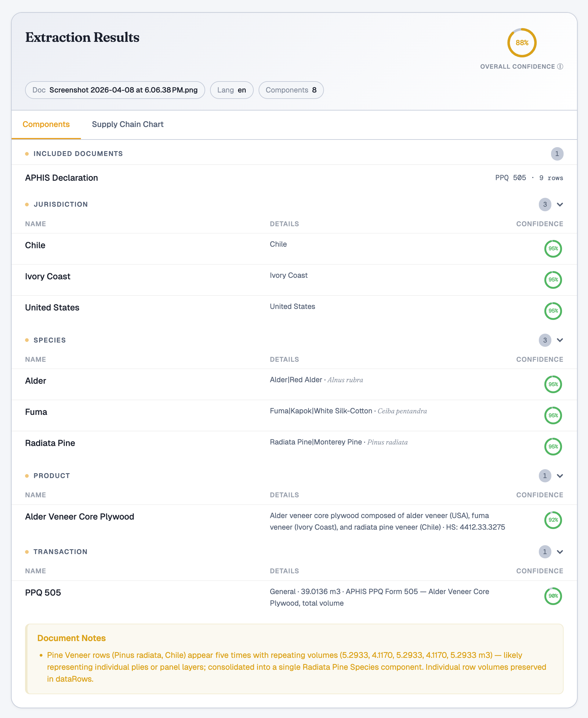Collapse the Jurisdiction section chevron
This screenshot has height=718, width=588.
click(560, 205)
